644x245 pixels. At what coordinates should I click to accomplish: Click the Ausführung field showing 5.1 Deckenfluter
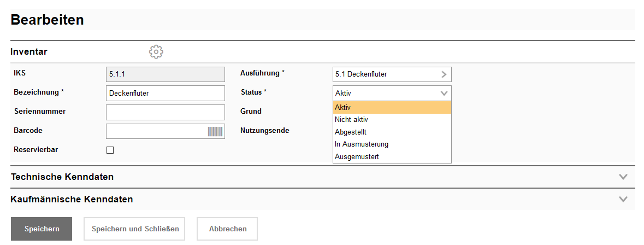point(385,74)
